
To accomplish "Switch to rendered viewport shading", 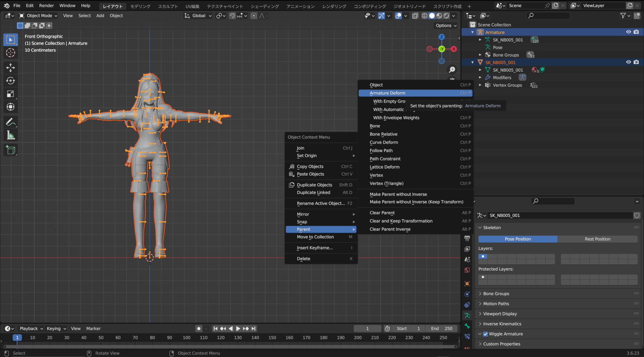I will [446, 16].
